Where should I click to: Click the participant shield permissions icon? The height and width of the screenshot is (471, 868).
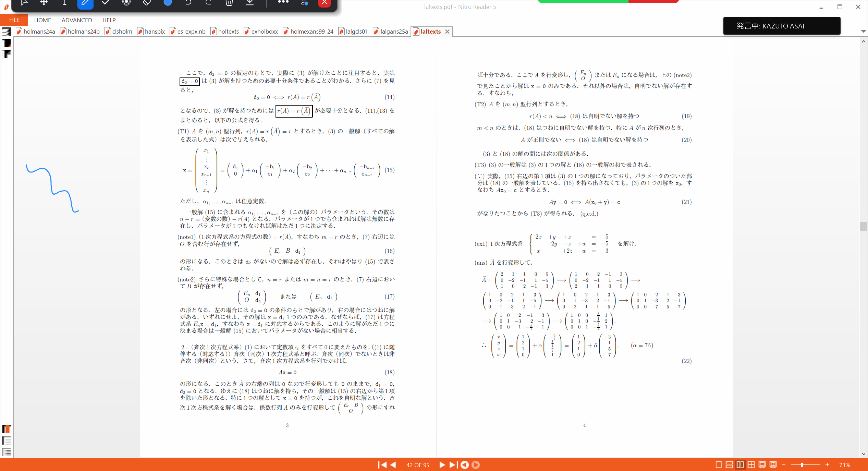click(304, 3)
